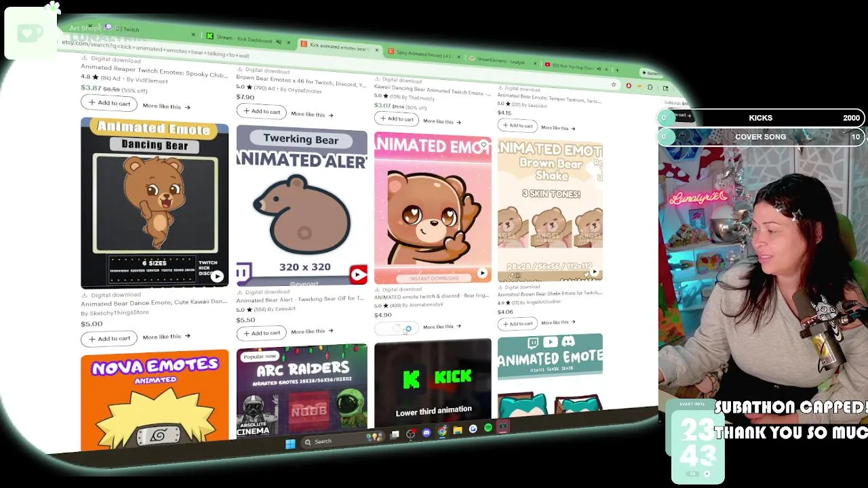The width and height of the screenshot is (868, 488).
Task: Click More like this under $4.90 bear listing
Action: (x=441, y=327)
